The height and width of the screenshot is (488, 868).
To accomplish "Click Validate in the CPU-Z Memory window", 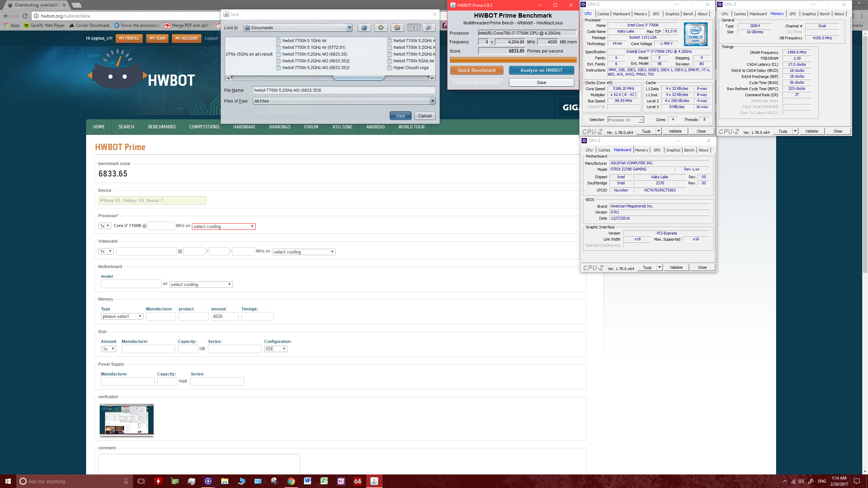I will 811,131.
